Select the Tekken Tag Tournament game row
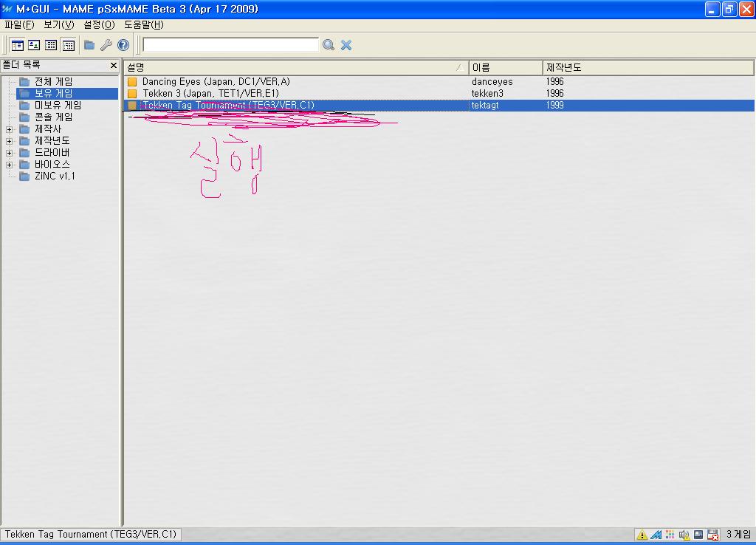 click(439, 105)
